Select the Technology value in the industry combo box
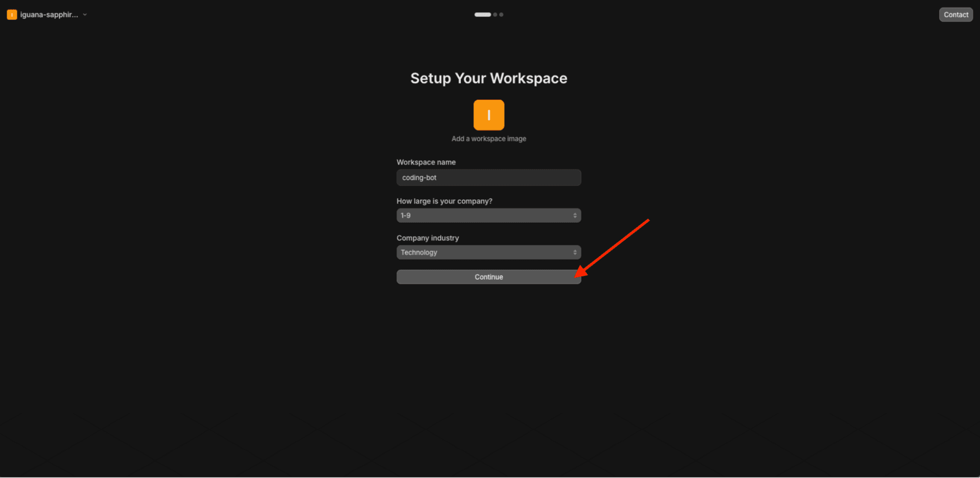Screen dimensions: 980x478 click(419, 252)
